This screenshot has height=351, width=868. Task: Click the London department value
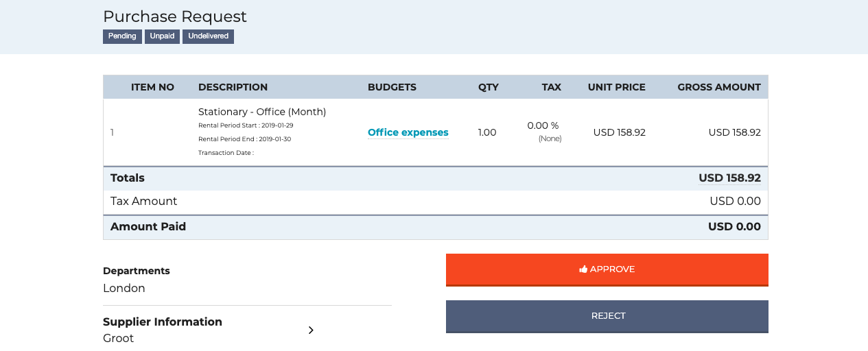(x=124, y=288)
